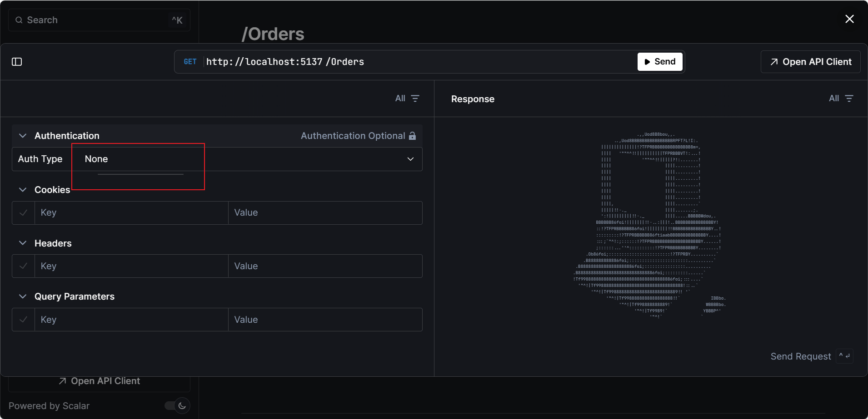Click the Headers Key input field
The height and width of the screenshot is (419, 868).
(132, 266)
